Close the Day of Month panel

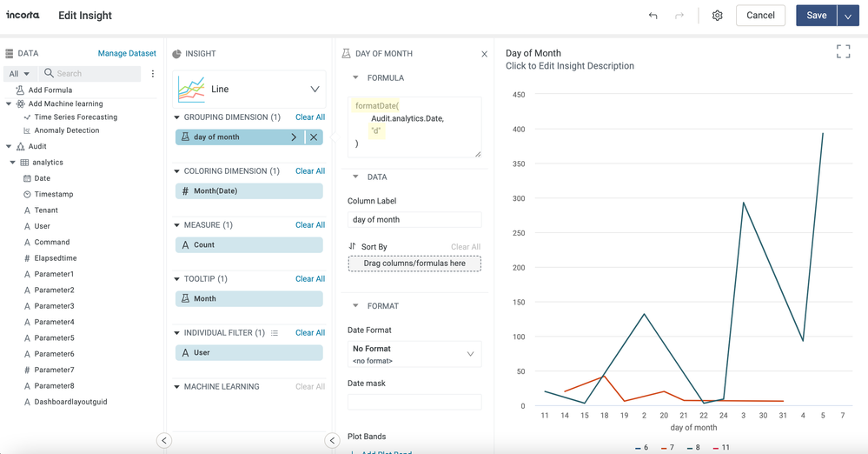[x=484, y=54]
